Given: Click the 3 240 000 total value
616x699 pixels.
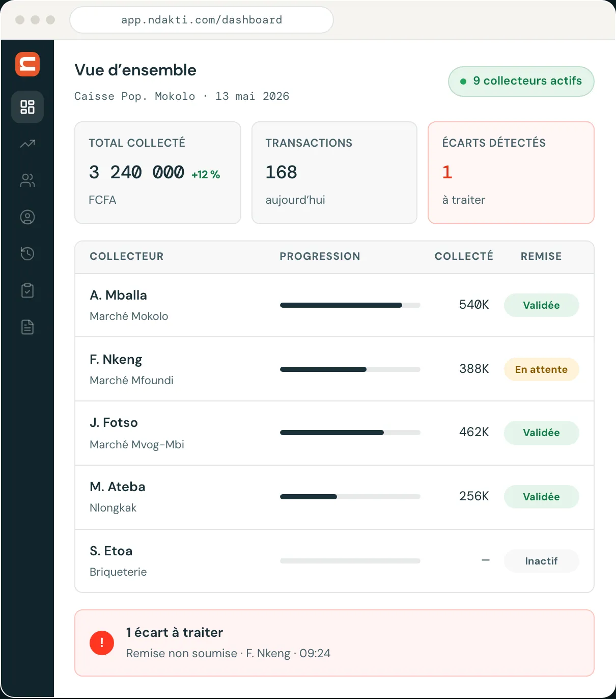Looking at the screenshot, I should point(136,172).
